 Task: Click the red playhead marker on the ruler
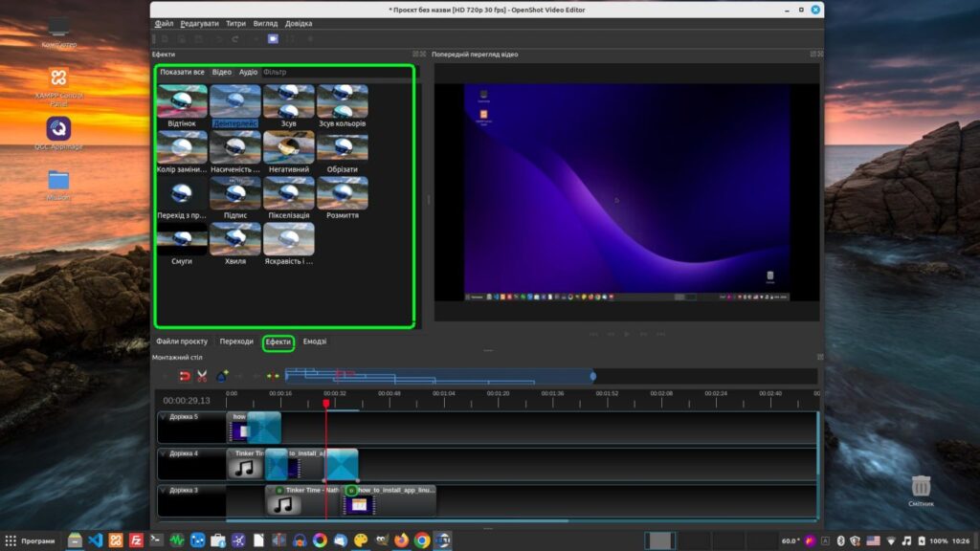(326, 405)
